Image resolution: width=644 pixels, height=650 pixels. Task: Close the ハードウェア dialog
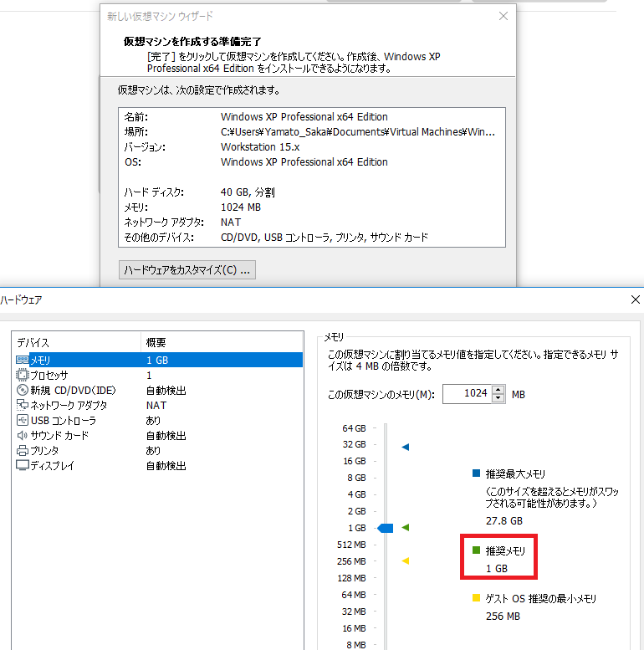tap(636, 299)
